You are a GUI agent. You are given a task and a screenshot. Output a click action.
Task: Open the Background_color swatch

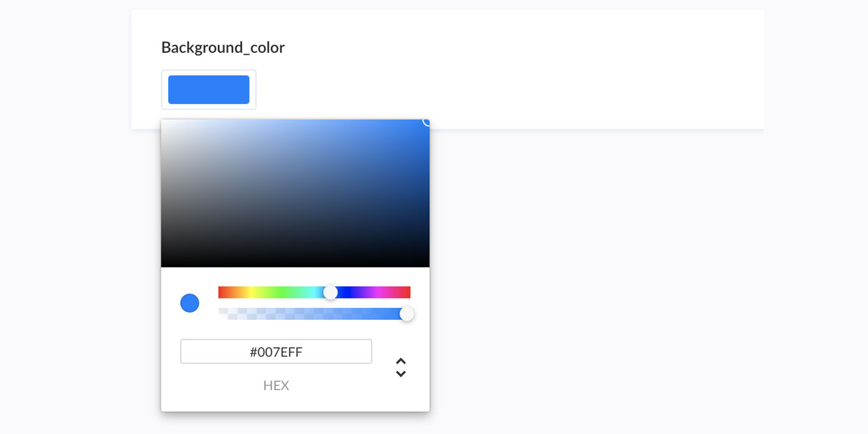208,89
